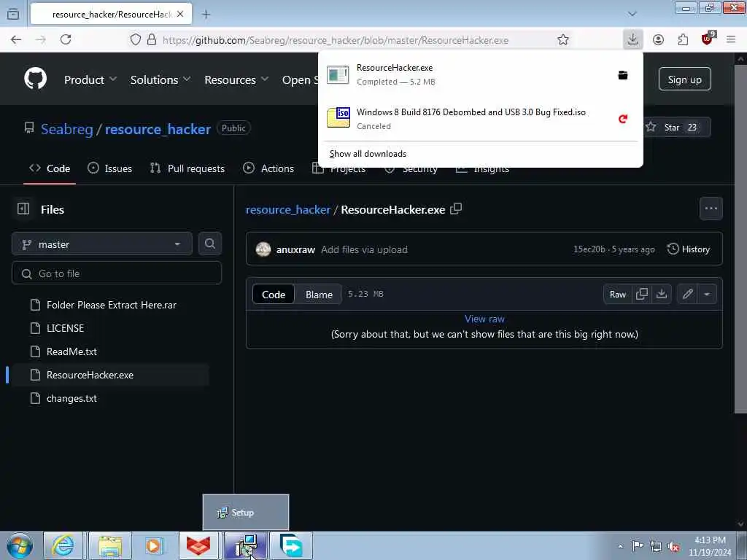The width and height of the screenshot is (747, 560).
Task: Close the resource_hacker browser tab
Action: click(x=180, y=15)
